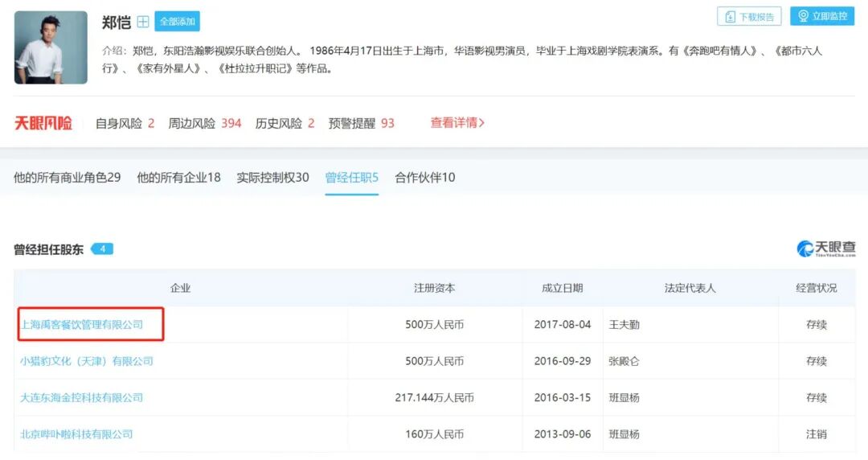
Task: Click the 下载报告 button
Action: (749, 17)
